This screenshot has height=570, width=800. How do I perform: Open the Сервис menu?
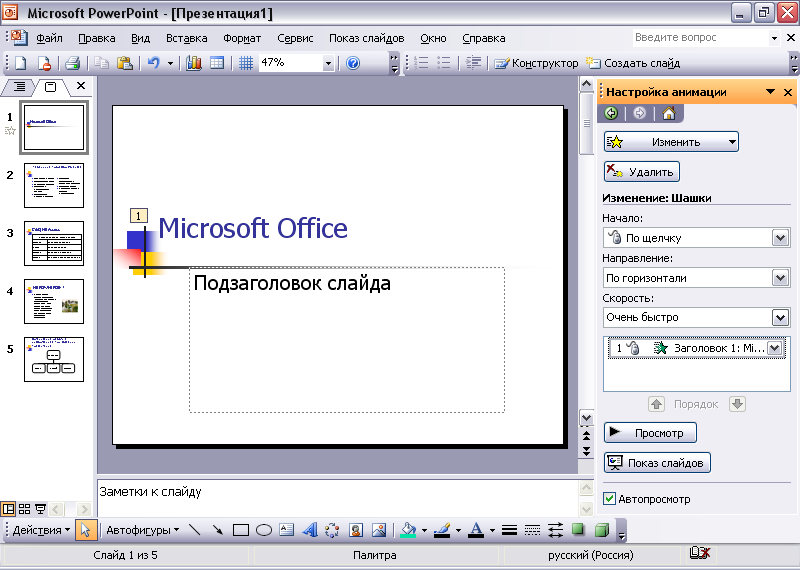(x=295, y=38)
